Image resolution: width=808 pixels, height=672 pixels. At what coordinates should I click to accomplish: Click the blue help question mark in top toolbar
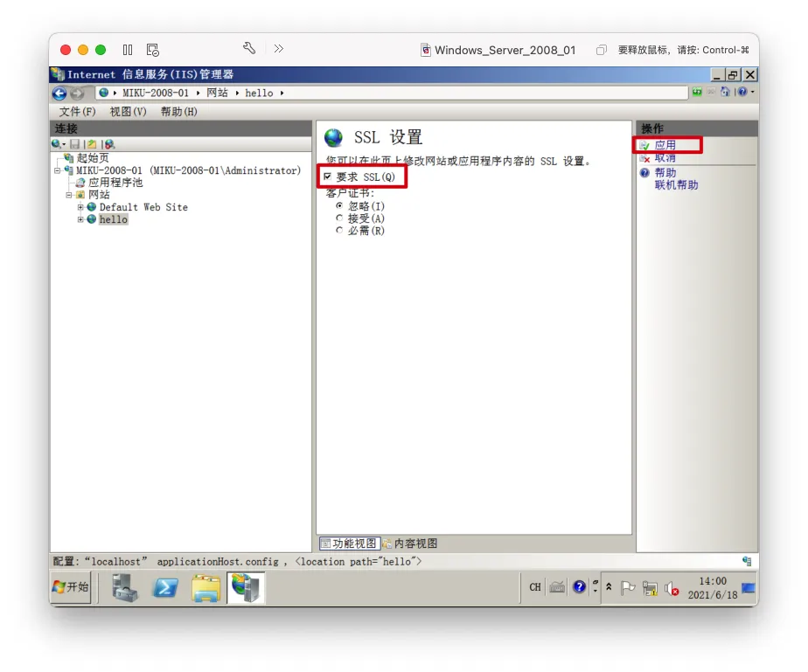[x=742, y=92]
